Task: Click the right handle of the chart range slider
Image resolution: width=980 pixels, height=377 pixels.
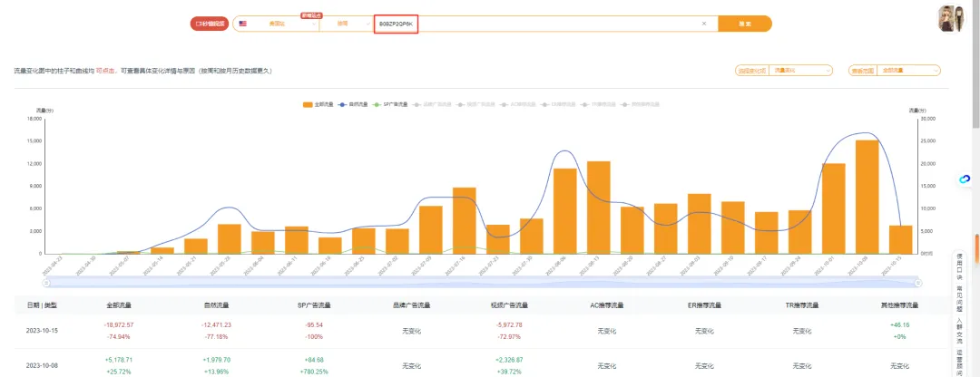Action: (x=918, y=283)
